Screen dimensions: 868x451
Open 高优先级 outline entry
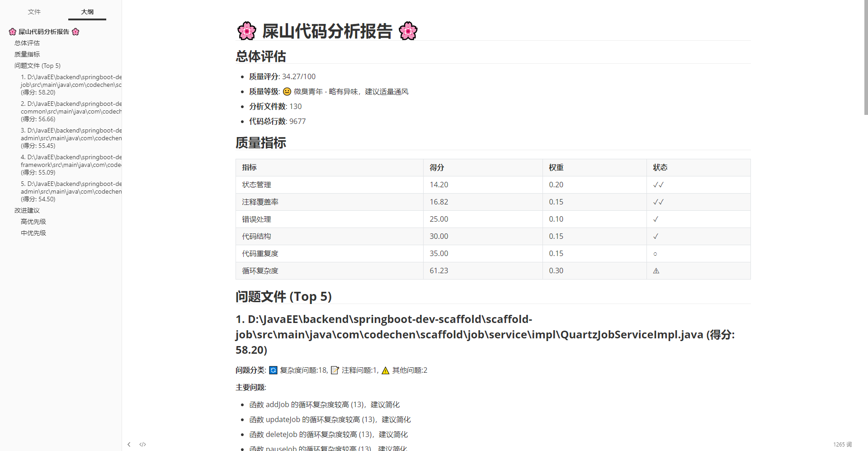(33, 222)
